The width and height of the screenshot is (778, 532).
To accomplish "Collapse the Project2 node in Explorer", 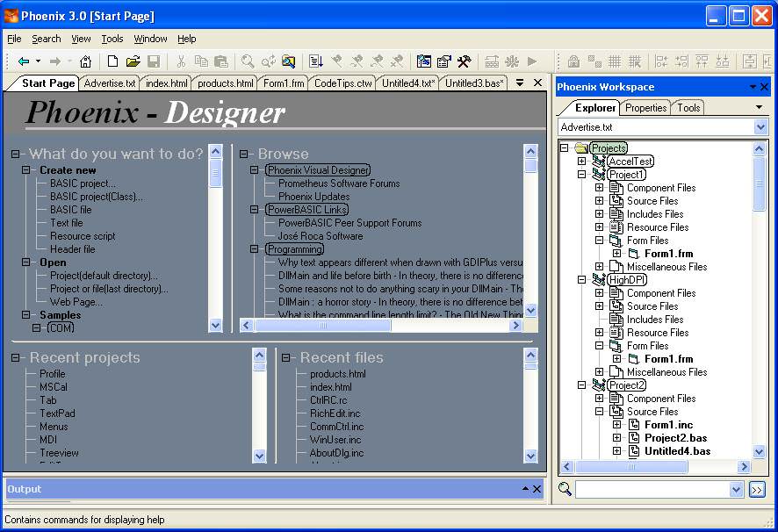I will click(581, 385).
